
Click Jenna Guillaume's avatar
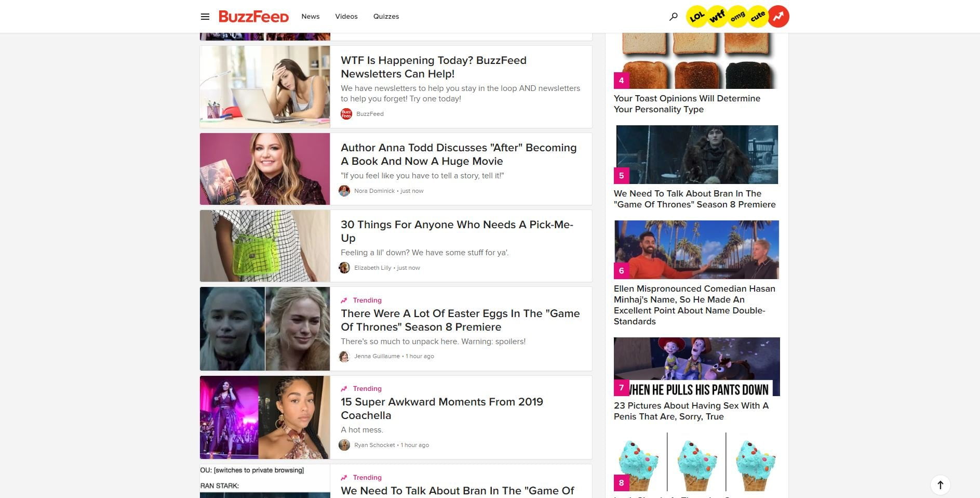coord(344,356)
